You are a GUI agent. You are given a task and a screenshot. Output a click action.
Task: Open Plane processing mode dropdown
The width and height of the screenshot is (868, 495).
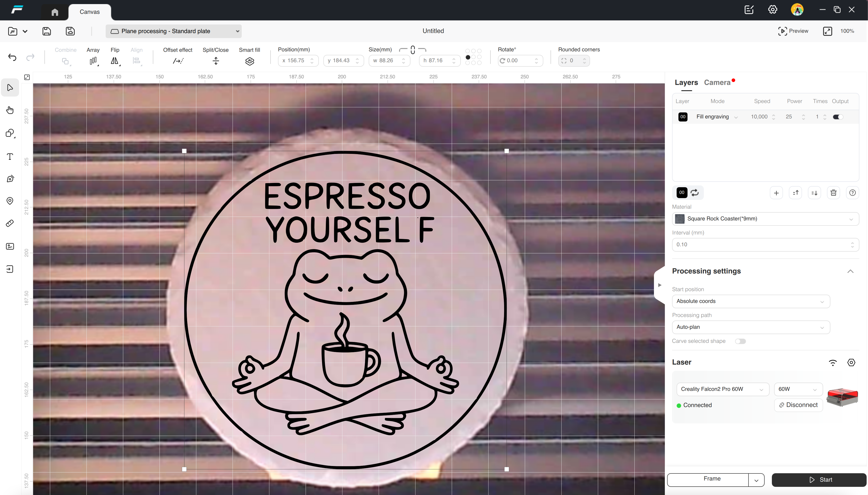[173, 31]
